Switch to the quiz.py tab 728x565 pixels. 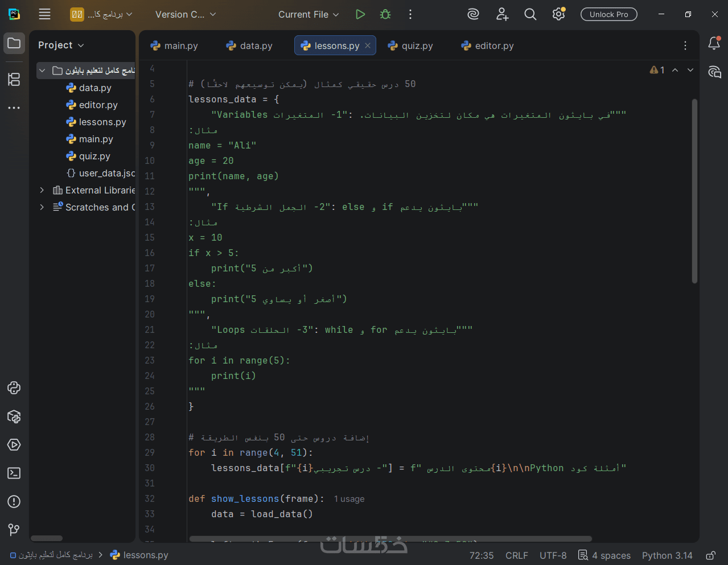click(410, 46)
